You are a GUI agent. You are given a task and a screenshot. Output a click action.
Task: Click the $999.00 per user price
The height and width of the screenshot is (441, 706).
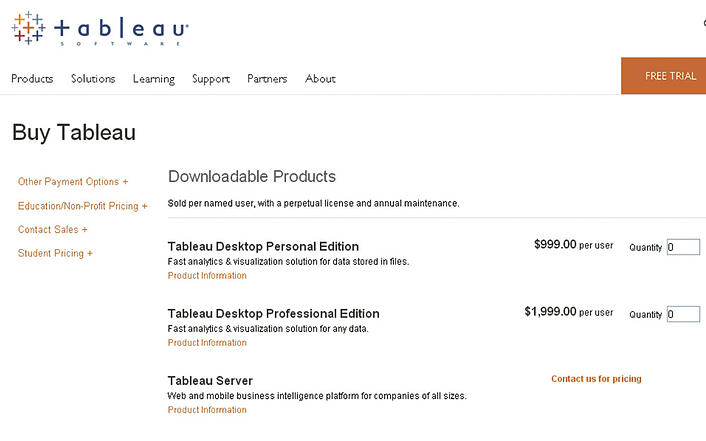[574, 245]
